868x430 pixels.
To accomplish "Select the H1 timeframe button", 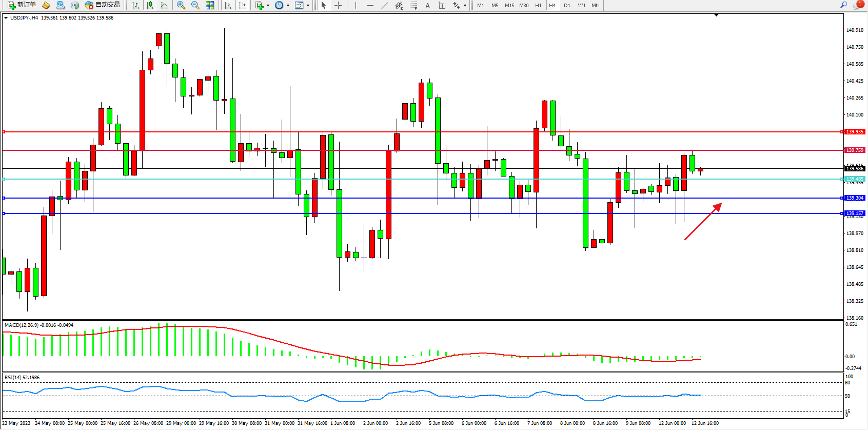I will coord(538,5).
